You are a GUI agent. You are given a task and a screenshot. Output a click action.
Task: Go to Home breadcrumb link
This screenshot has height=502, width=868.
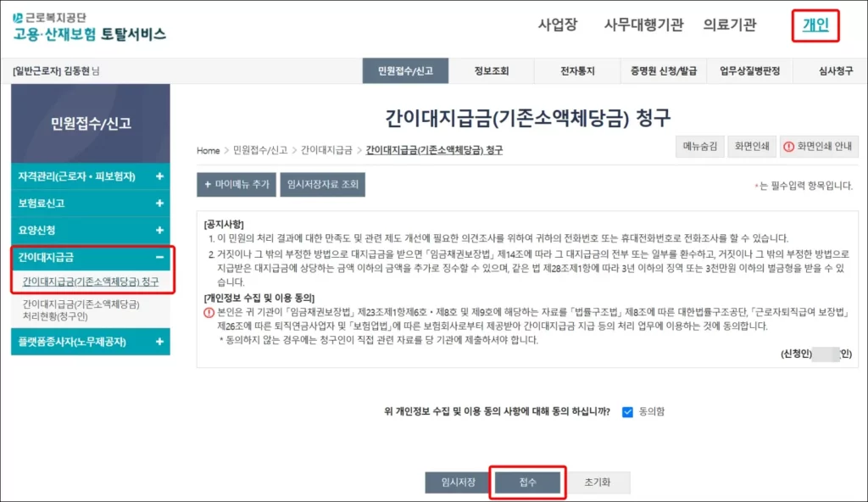point(209,151)
